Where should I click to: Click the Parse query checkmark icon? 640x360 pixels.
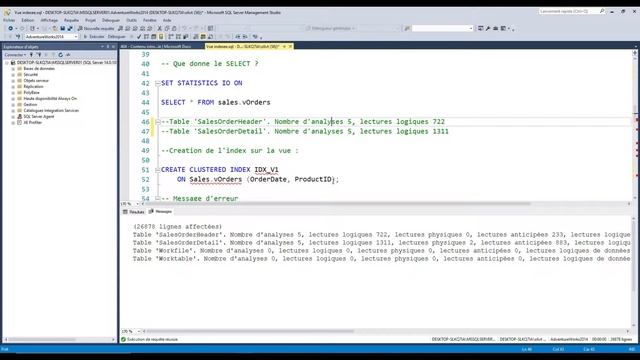pyautogui.click(x=139, y=37)
